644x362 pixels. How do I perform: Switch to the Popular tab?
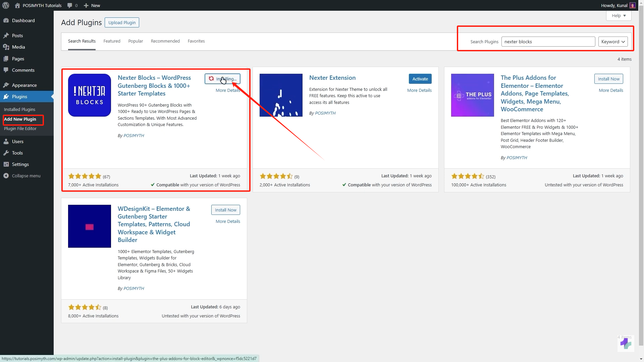coord(136,41)
